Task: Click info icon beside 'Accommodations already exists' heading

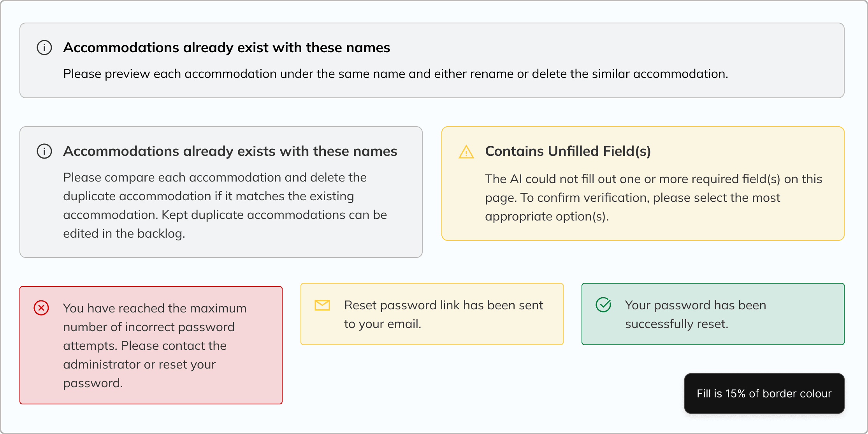Action: point(44,151)
